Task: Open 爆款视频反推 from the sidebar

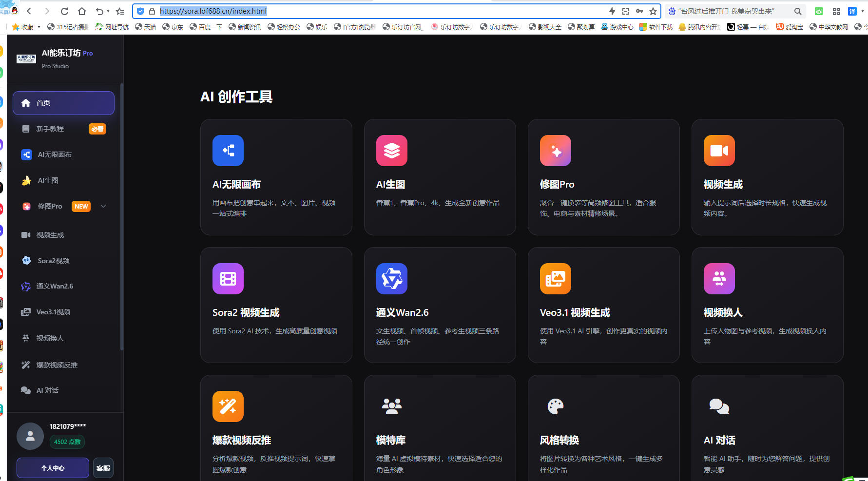Action: 63,365
